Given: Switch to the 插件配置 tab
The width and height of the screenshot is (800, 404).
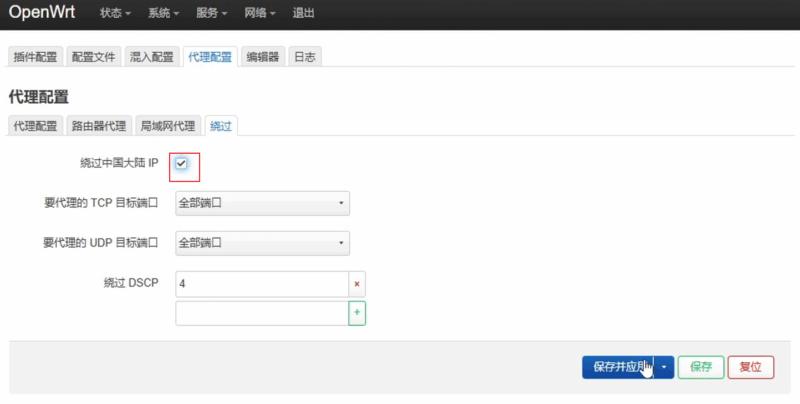Looking at the screenshot, I should (36, 57).
